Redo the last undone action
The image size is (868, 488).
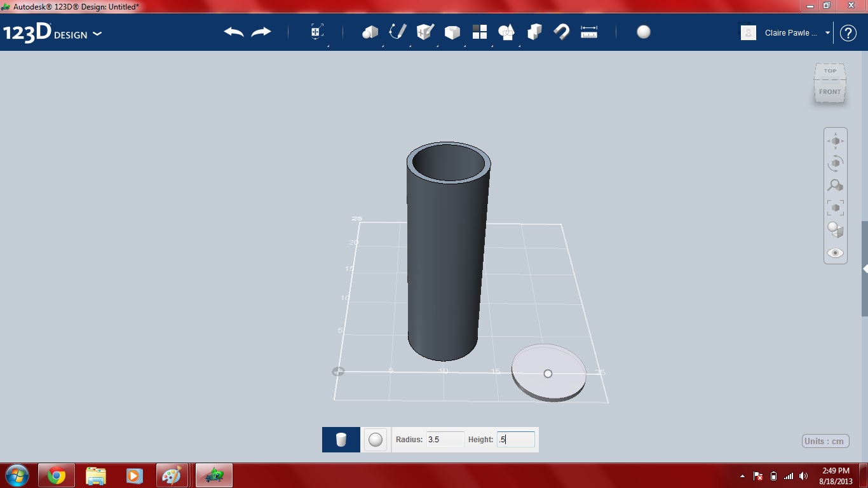click(x=261, y=32)
